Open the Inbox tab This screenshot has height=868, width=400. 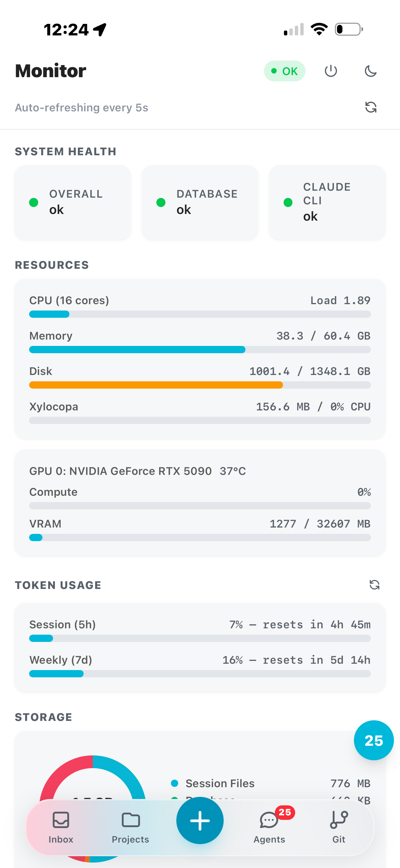61,827
